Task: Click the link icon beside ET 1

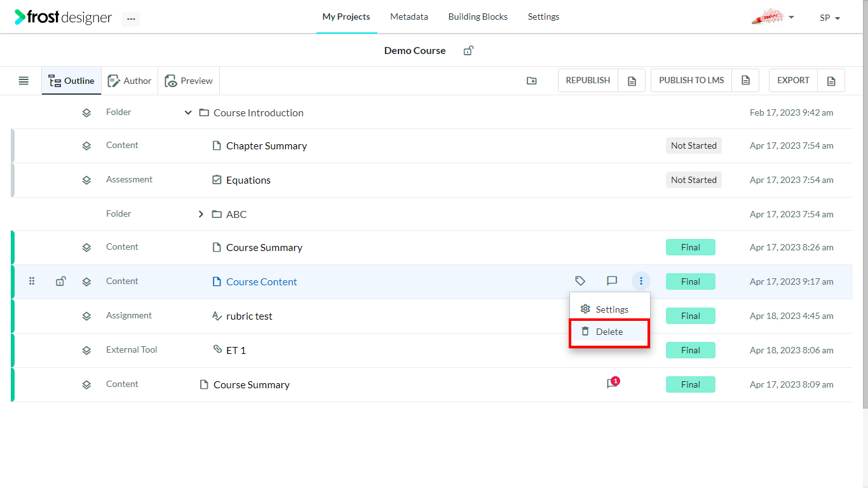Action: click(217, 349)
